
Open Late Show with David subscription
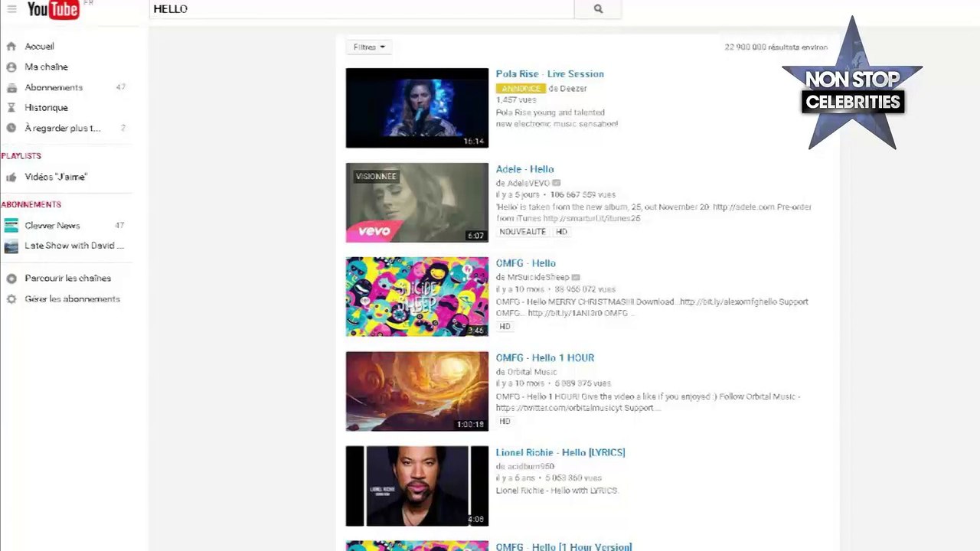tap(74, 246)
